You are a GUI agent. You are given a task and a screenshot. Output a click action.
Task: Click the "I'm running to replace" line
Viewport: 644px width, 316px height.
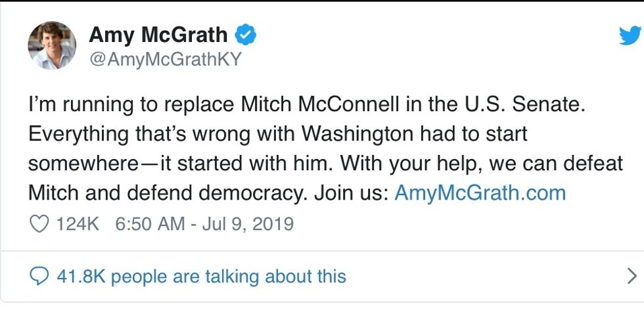pos(131,104)
